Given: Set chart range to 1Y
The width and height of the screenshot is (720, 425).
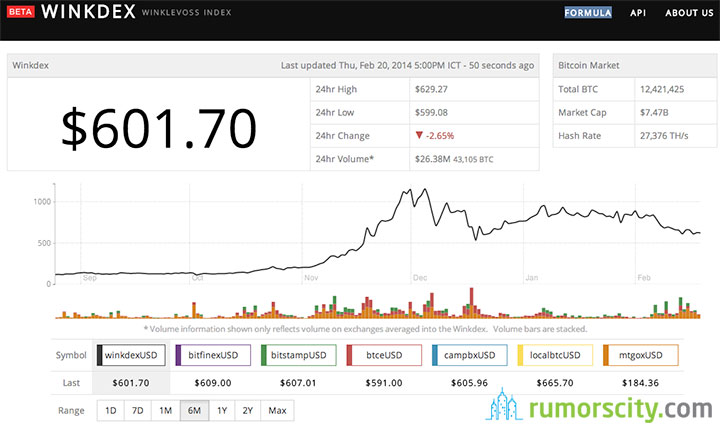Looking at the screenshot, I should pos(222,410).
